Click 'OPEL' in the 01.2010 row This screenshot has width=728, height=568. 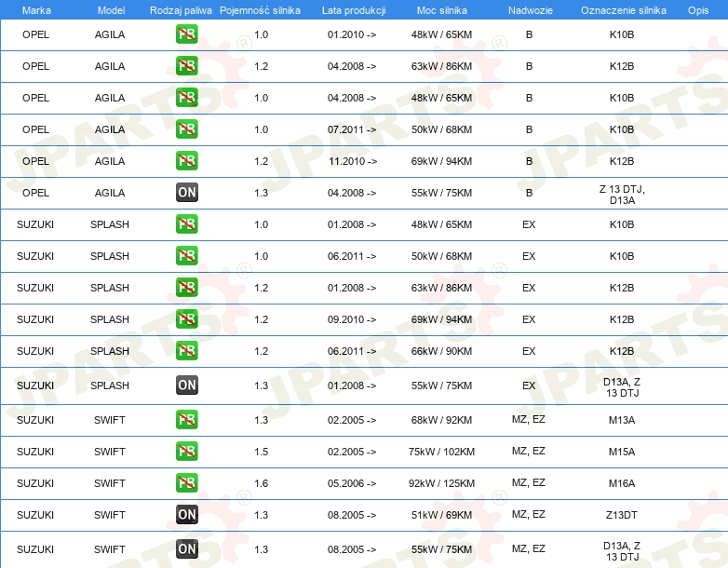tap(35, 34)
